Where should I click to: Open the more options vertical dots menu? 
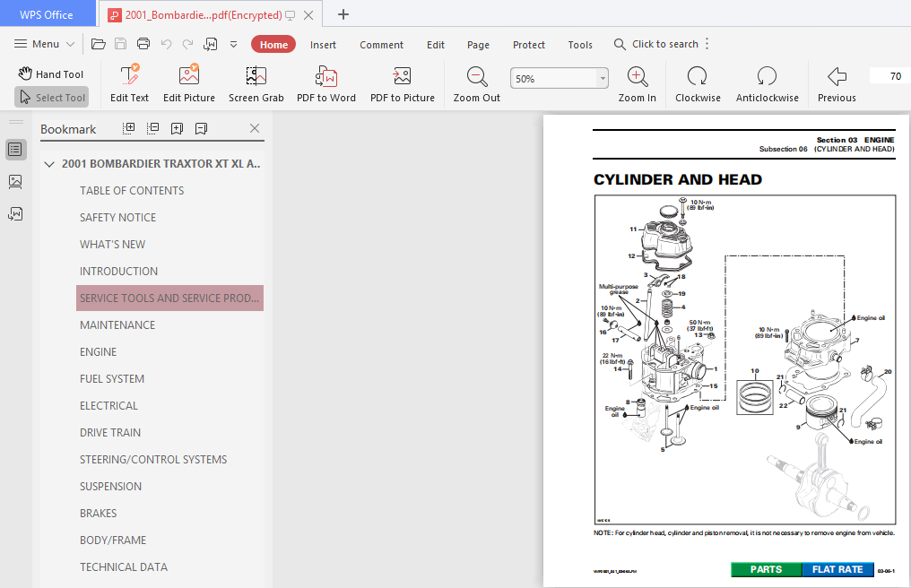click(x=707, y=44)
